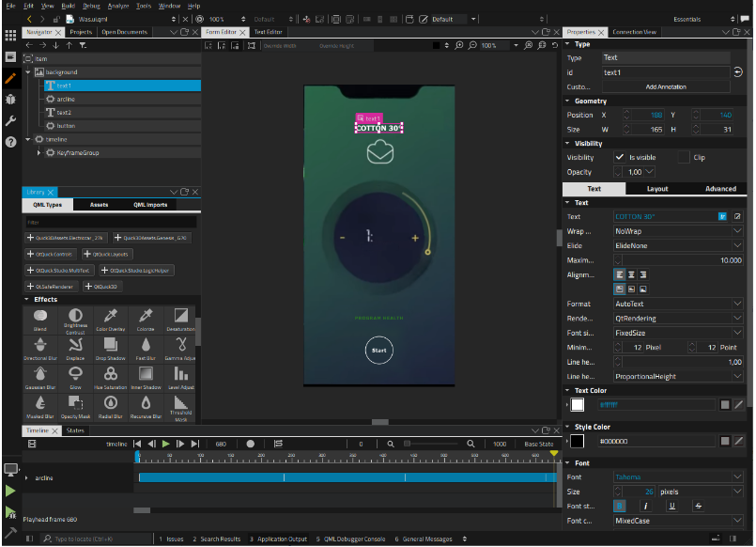Set horizontal alignment to left
Screen dimensions: 756x547
(620, 275)
